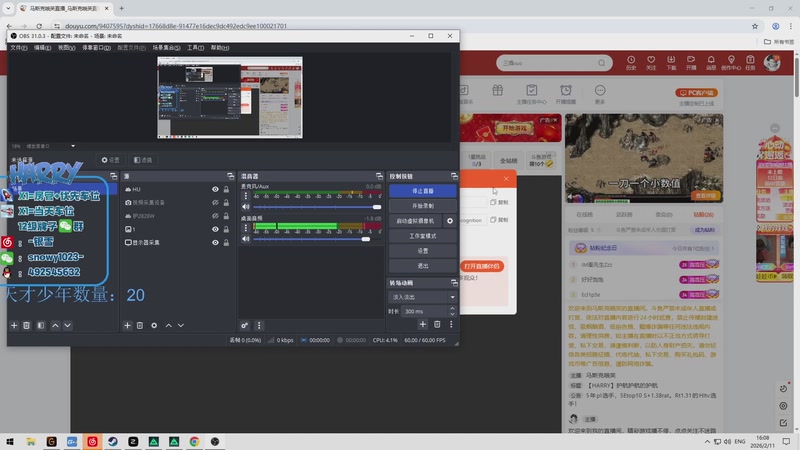The width and height of the screenshot is (800, 450).
Task: Open the 工具(T) menu in OBS
Action: click(195, 47)
